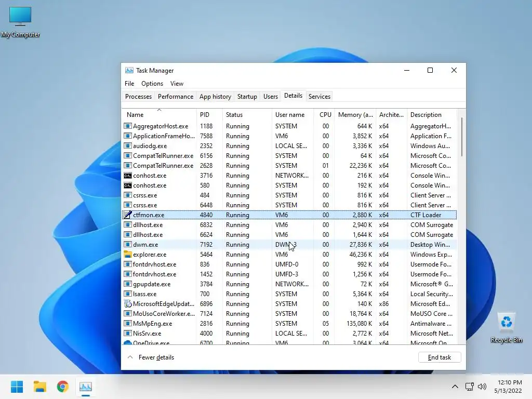The width and height of the screenshot is (532, 399).
Task: Switch to the Services tab
Action: (320, 96)
